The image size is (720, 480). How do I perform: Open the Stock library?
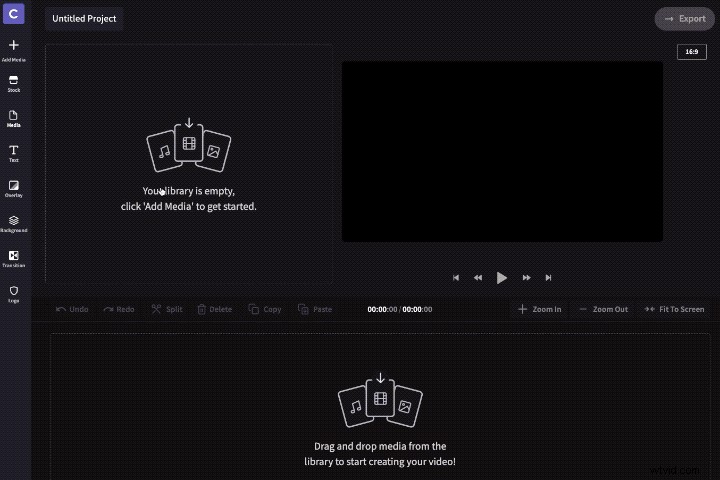(13, 84)
